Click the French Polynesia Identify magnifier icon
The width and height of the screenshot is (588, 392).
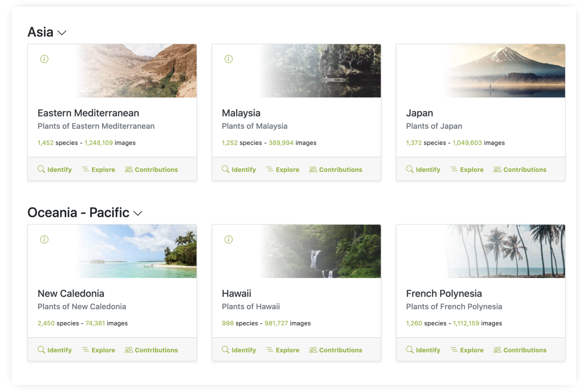point(410,350)
